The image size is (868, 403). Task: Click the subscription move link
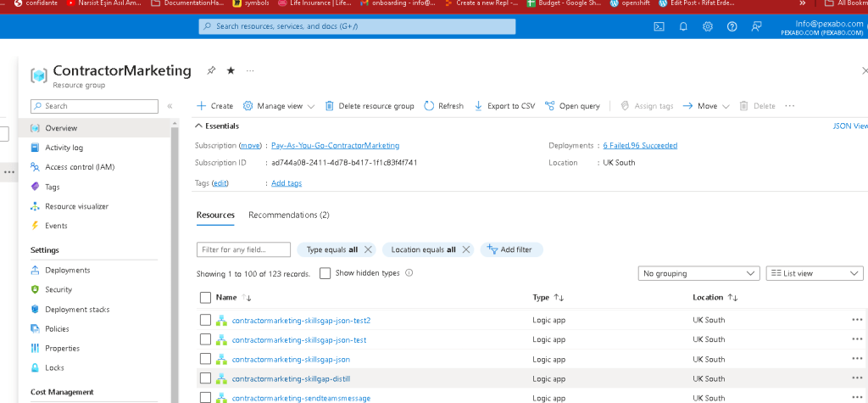coord(250,145)
